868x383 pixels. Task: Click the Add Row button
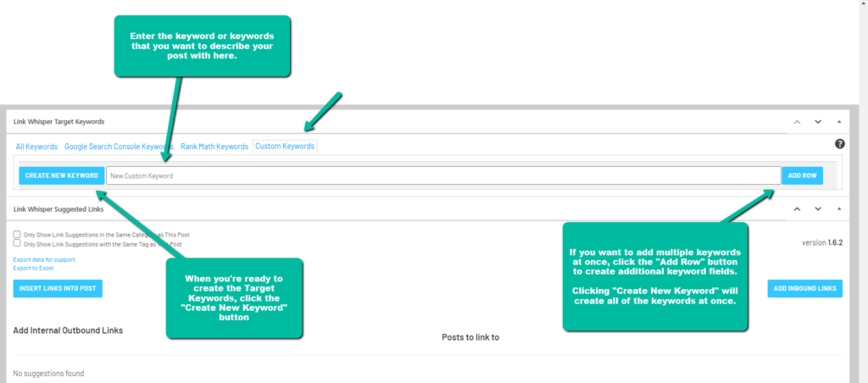point(802,175)
